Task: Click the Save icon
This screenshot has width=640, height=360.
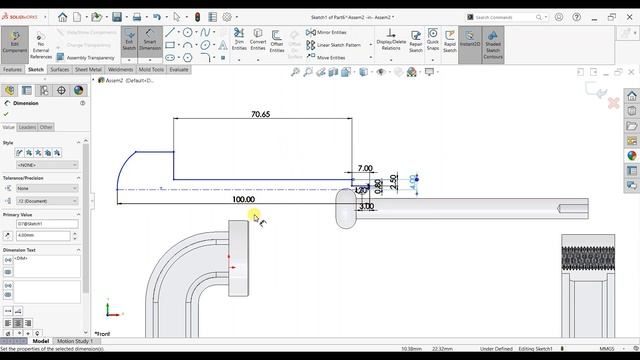Action: pos(117,17)
